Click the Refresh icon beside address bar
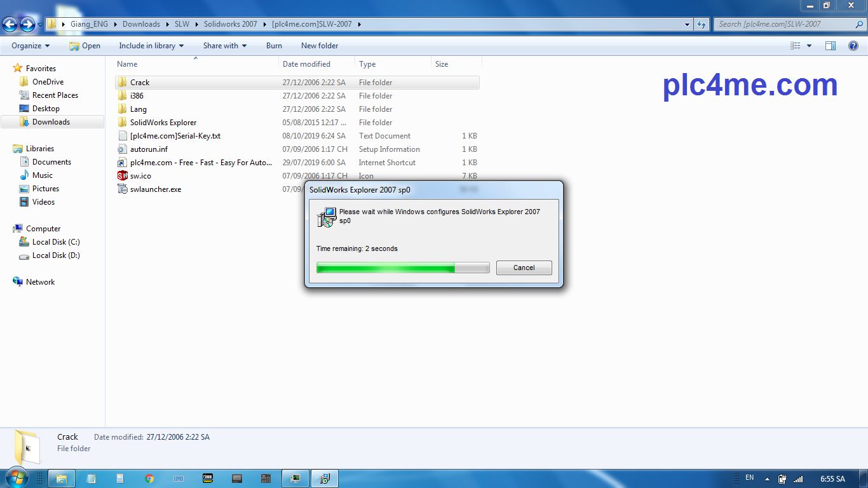 click(x=702, y=24)
